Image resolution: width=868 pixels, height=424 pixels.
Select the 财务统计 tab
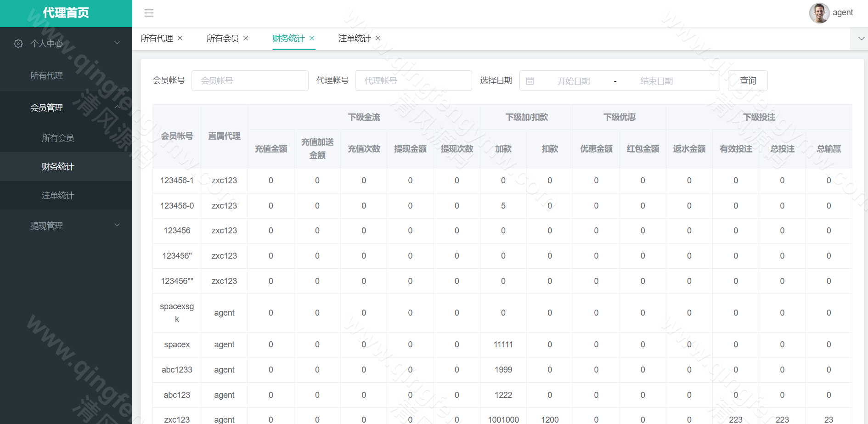[x=288, y=39]
